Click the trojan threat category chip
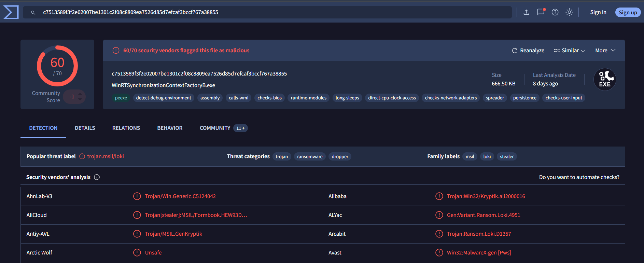The width and height of the screenshot is (644, 263). pos(282,157)
